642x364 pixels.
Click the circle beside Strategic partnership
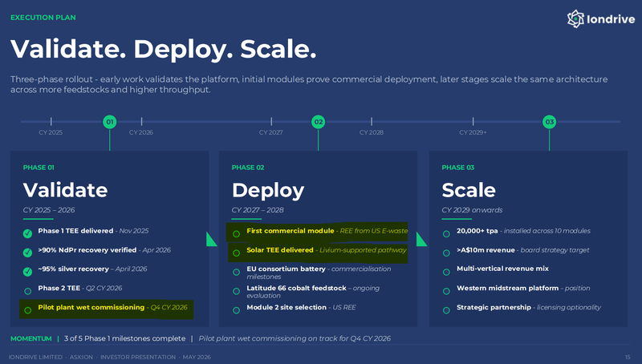coord(446,310)
